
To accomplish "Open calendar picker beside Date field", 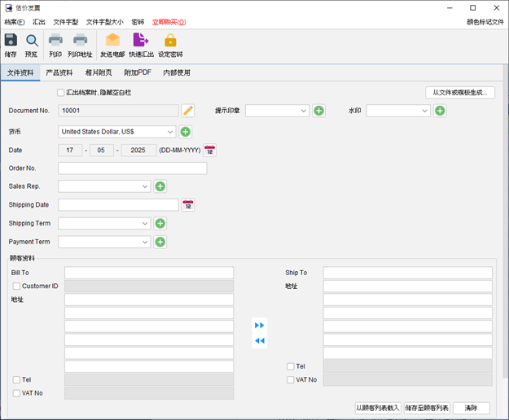I will tap(209, 150).
